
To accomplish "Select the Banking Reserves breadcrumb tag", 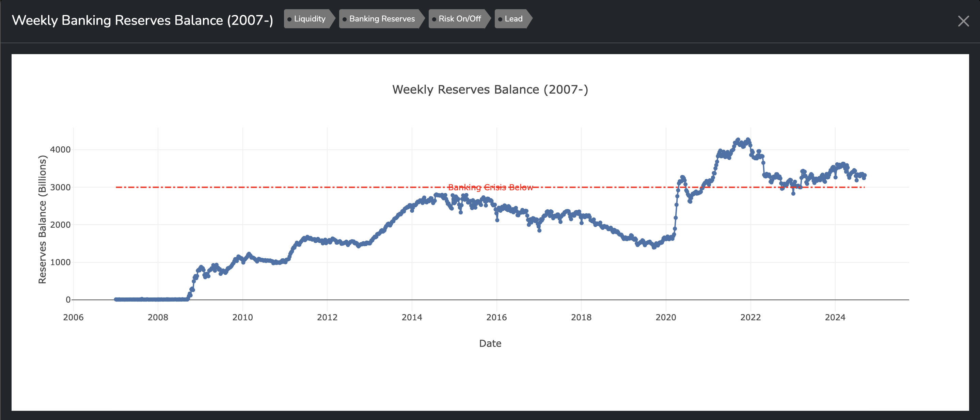I will pos(382,19).
